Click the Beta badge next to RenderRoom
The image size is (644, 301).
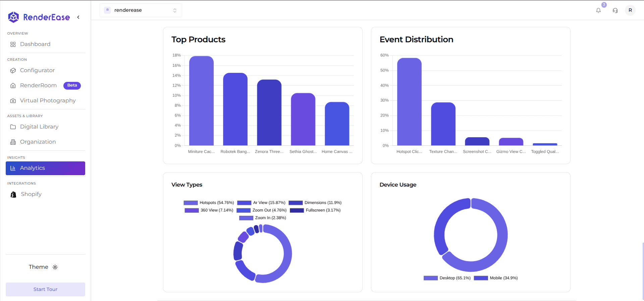click(x=72, y=86)
